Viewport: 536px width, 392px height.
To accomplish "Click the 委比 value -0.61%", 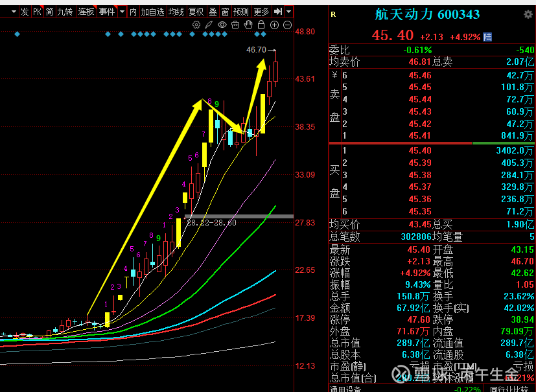I will point(417,50).
